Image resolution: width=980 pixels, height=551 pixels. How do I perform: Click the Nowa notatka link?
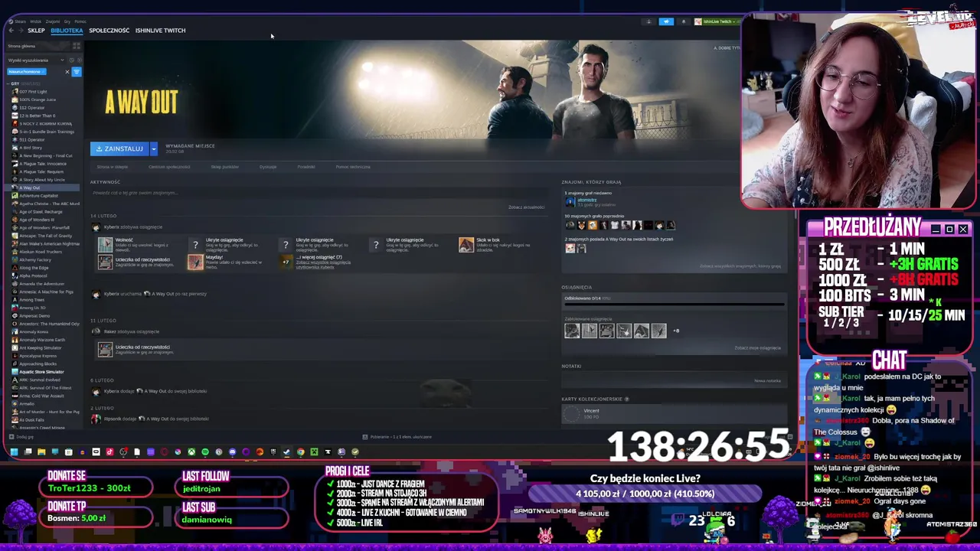(x=768, y=381)
